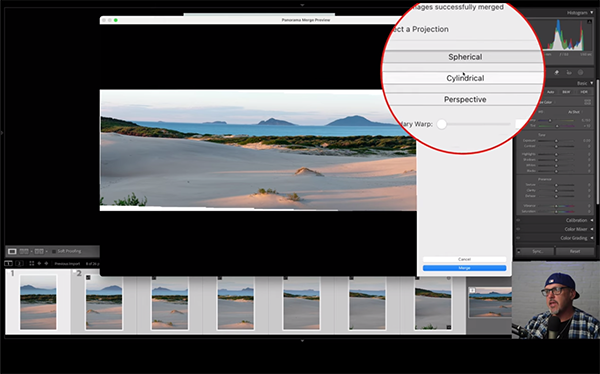This screenshot has height=374, width=600.
Task: Toggle histogram clipping indicator at top right
Action: [589, 21]
